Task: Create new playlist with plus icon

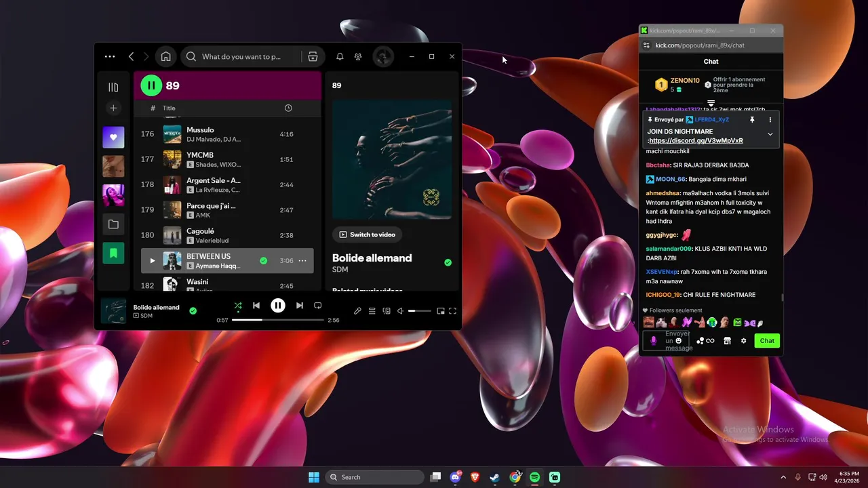Action: coord(113,108)
